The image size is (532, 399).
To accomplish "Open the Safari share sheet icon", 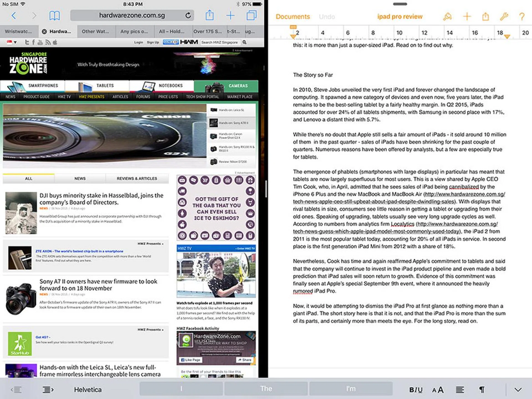I will pos(209,15).
